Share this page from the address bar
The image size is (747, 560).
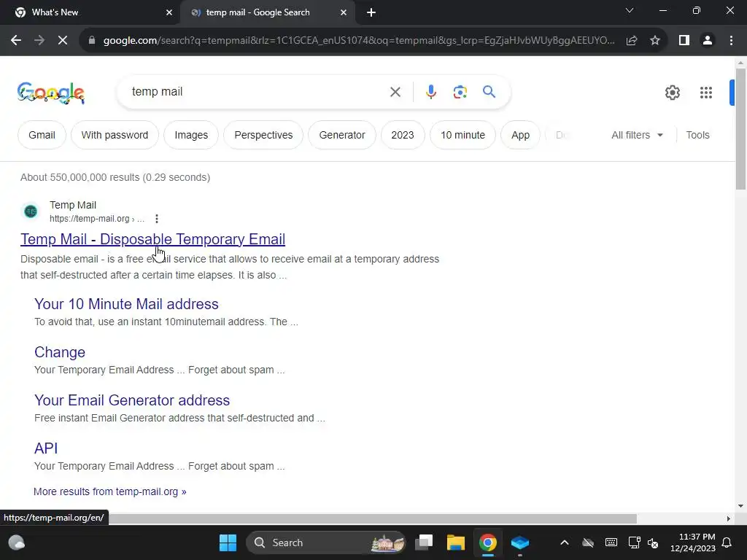pos(632,41)
